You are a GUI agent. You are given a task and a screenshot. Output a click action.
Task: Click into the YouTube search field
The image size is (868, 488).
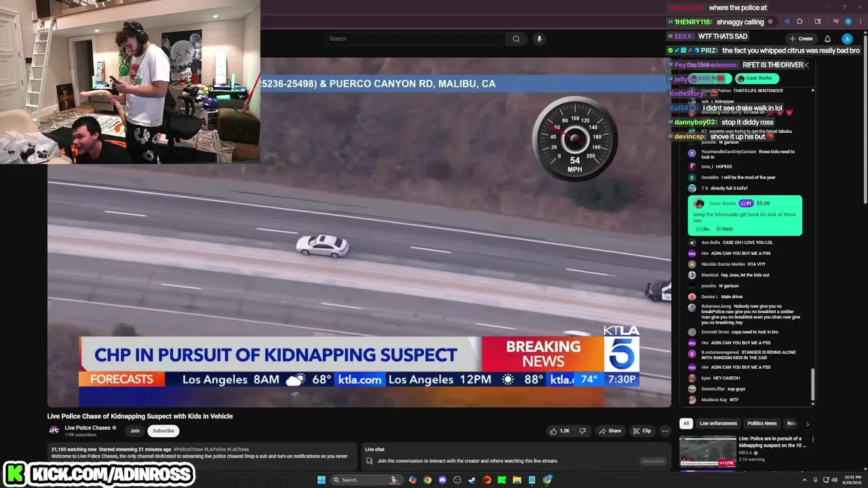pos(415,39)
